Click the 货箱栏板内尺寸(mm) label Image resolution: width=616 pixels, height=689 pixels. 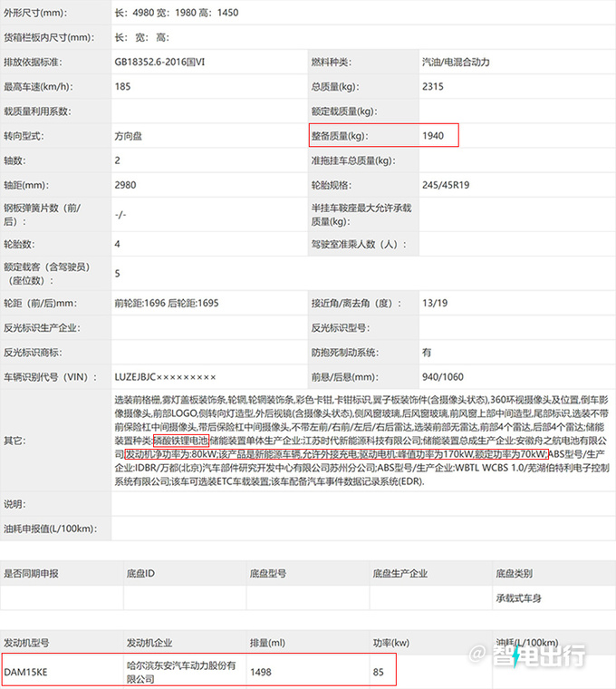(x=49, y=37)
